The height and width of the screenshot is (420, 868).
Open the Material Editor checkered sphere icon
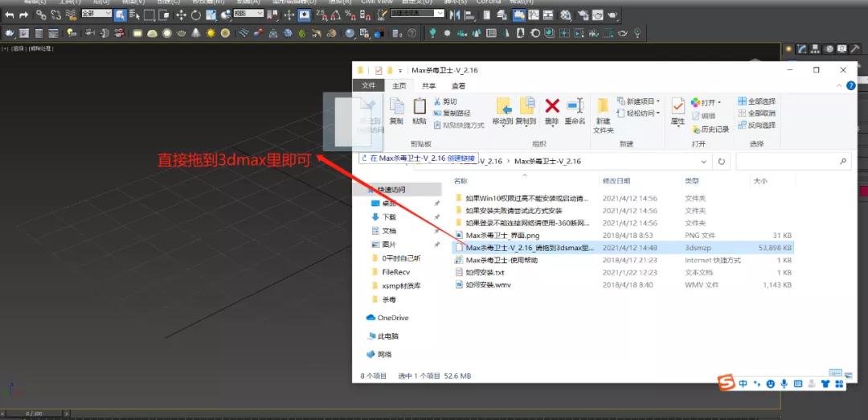pyautogui.click(x=565, y=15)
